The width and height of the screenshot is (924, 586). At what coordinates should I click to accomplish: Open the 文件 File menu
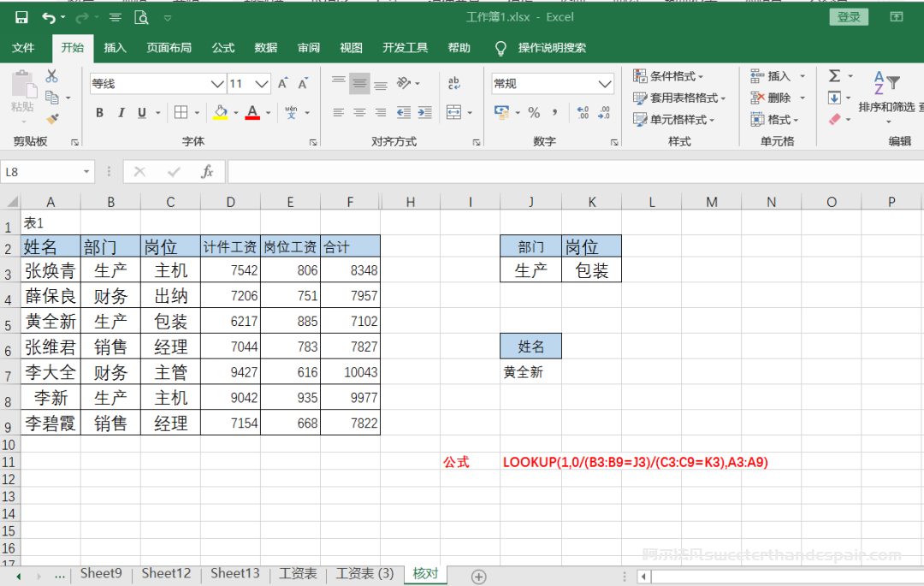pyautogui.click(x=23, y=48)
